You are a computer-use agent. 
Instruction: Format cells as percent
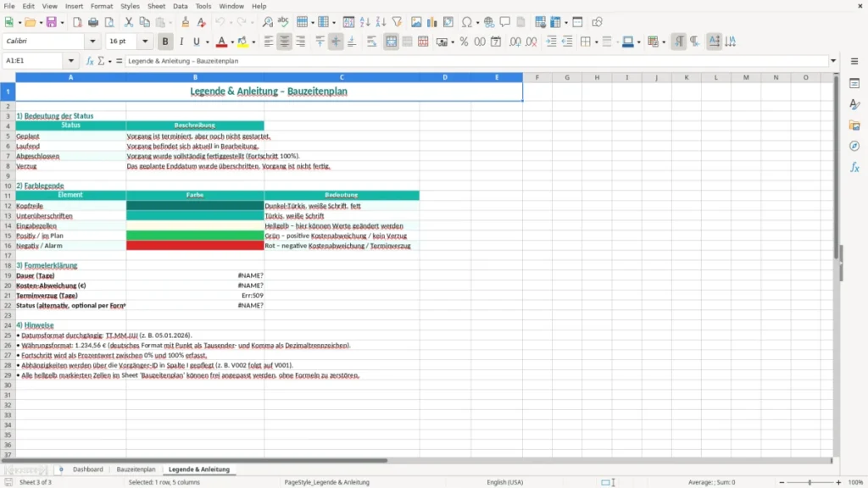tap(464, 42)
